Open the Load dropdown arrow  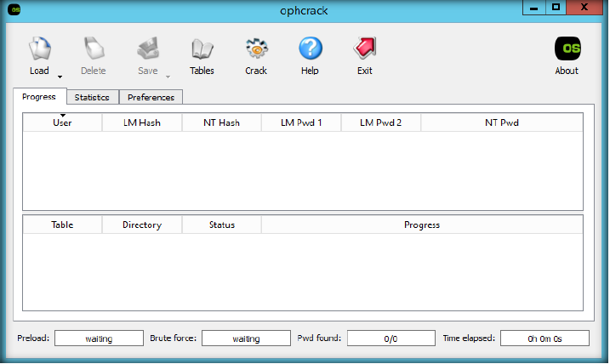coord(60,77)
